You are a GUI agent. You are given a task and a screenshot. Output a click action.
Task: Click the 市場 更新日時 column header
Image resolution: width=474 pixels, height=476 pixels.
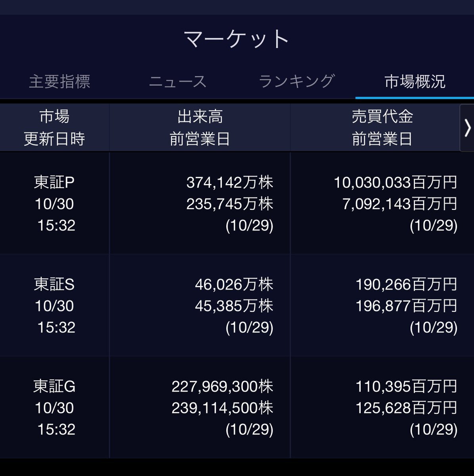point(54,128)
